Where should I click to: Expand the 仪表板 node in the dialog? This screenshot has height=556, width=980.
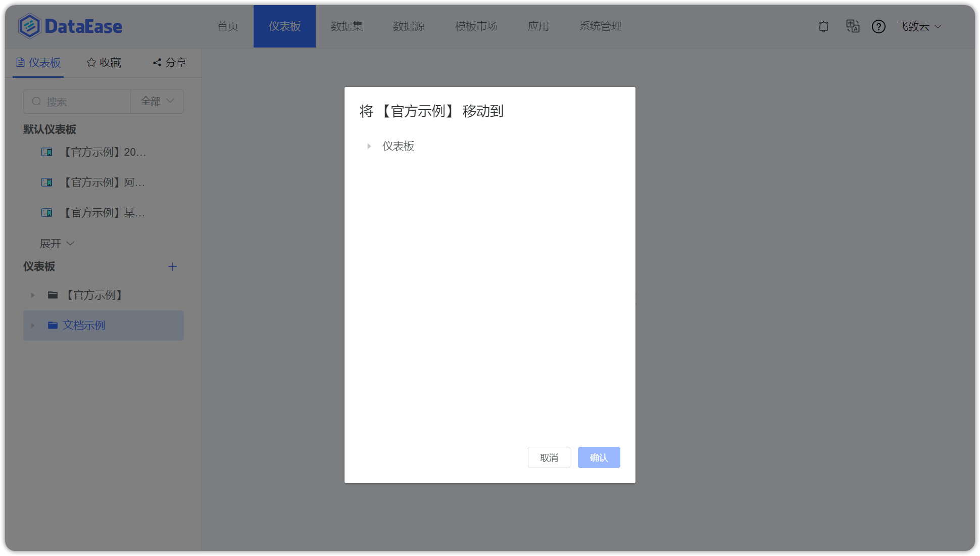coord(368,146)
